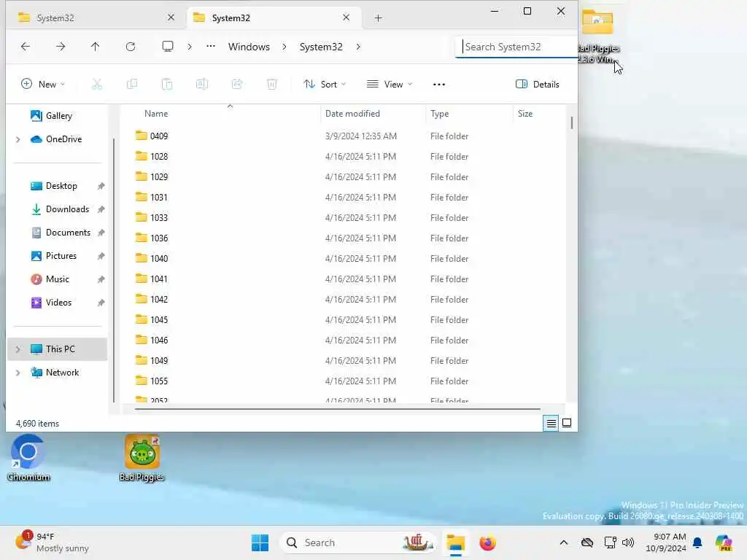Open Gallery in the navigation pane
The height and width of the screenshot is (560, 747).
(58, 116)
